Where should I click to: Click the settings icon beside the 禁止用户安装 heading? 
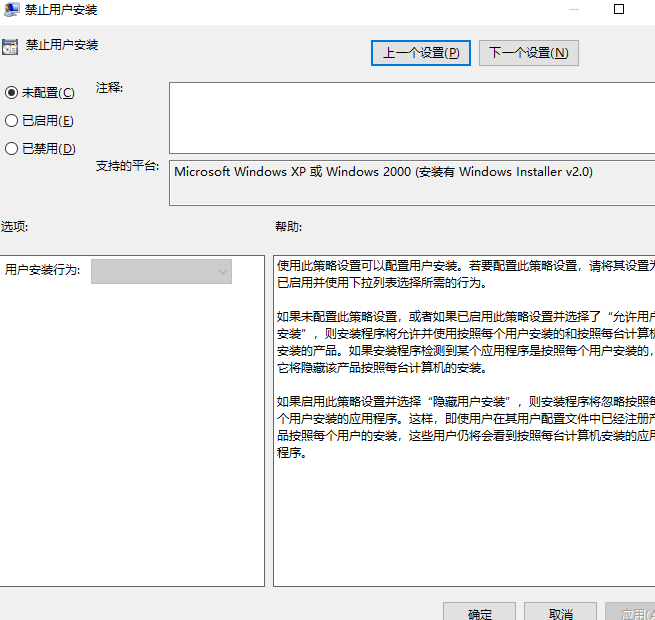[x=10, y=46]
